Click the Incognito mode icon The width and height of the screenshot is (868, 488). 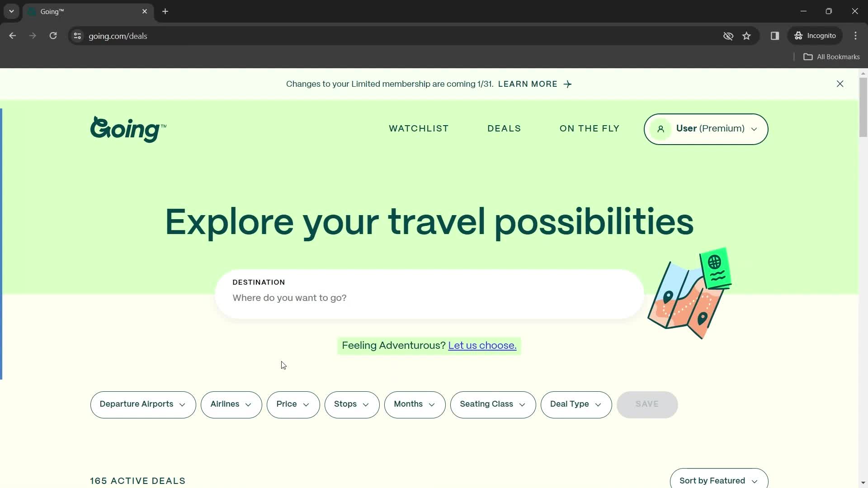pos(799,36)
